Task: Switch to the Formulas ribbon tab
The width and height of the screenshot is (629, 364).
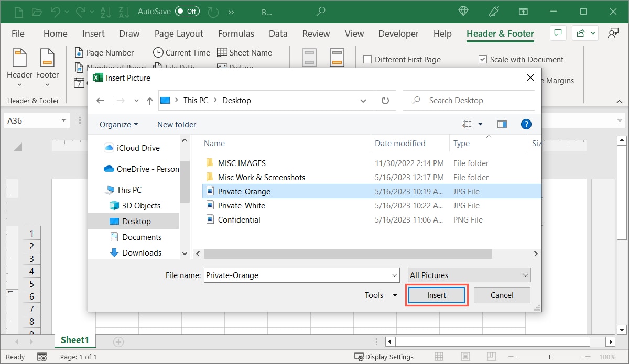Action: point(236,33)
